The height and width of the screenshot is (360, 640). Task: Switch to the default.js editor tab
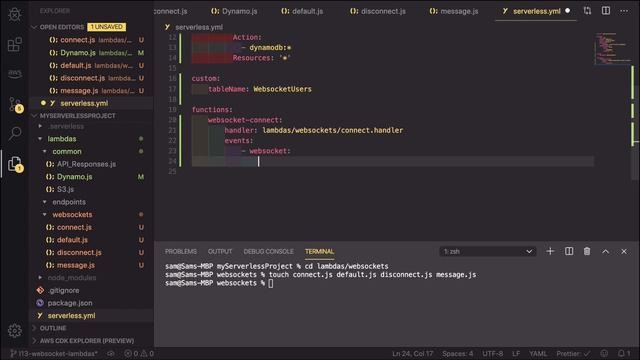click(302, 11)
